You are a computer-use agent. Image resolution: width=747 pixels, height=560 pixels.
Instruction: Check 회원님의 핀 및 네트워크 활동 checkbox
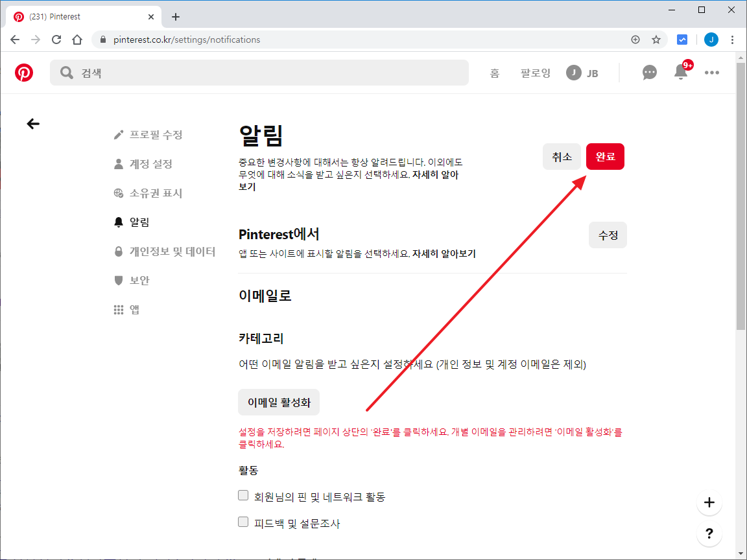pyautogui.click(x=243, y=496)
